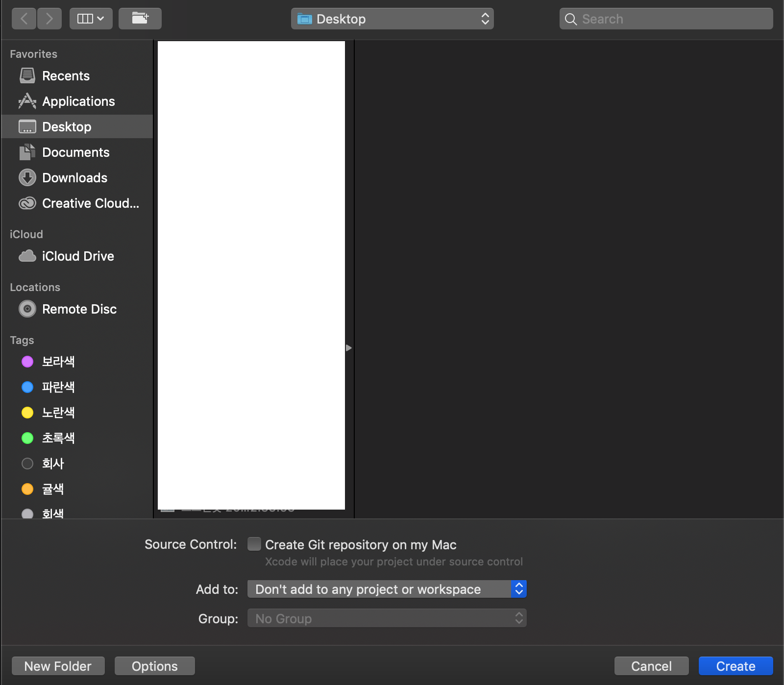Select Applications in Favorites
This screenshot has height=685, width=784.
(x=77, y=101)
